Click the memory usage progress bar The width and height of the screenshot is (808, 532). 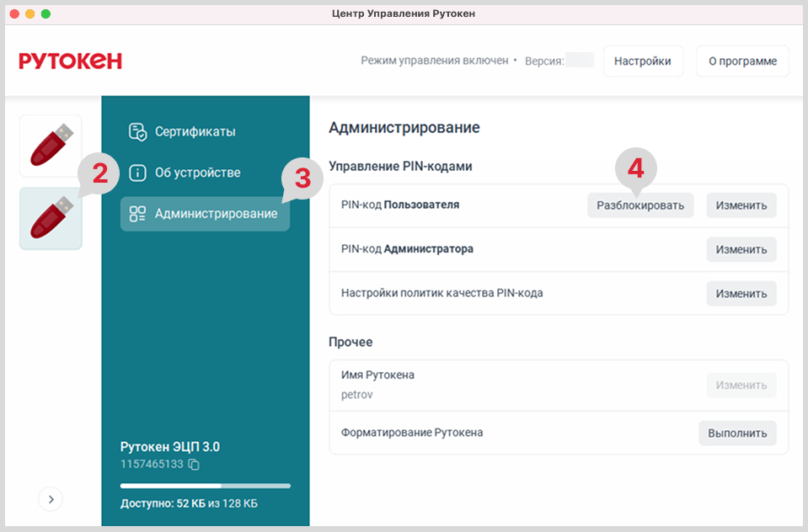tap(205, 486)
